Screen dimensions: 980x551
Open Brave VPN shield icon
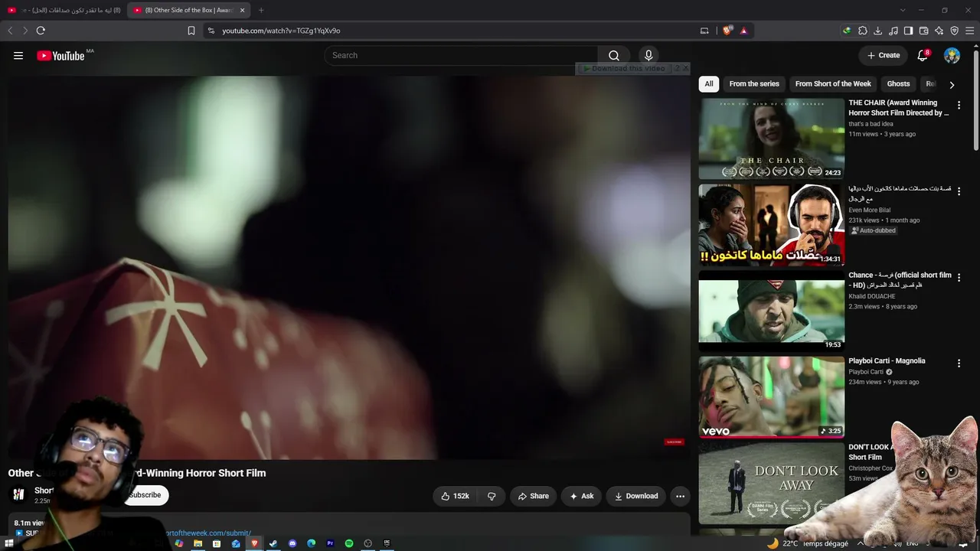954,31
